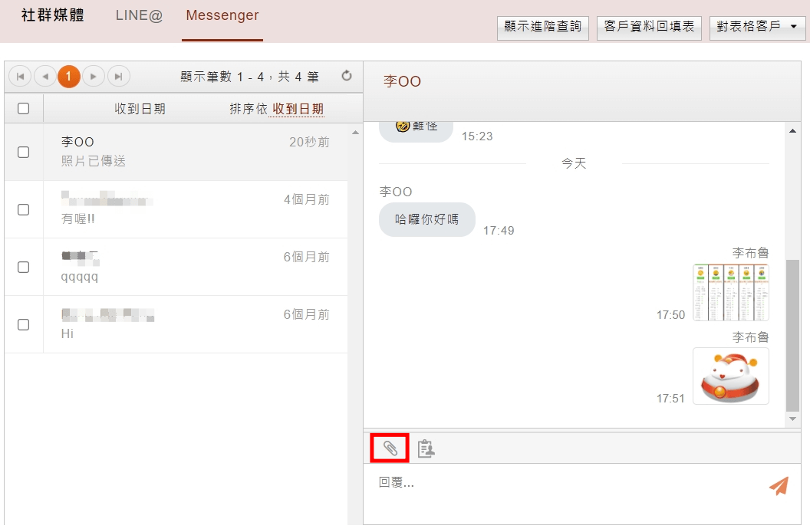Viewport: 810px width, 532px height.
Task: Click the 顯示進階查詢 button
Action: [x=543, y=27]
